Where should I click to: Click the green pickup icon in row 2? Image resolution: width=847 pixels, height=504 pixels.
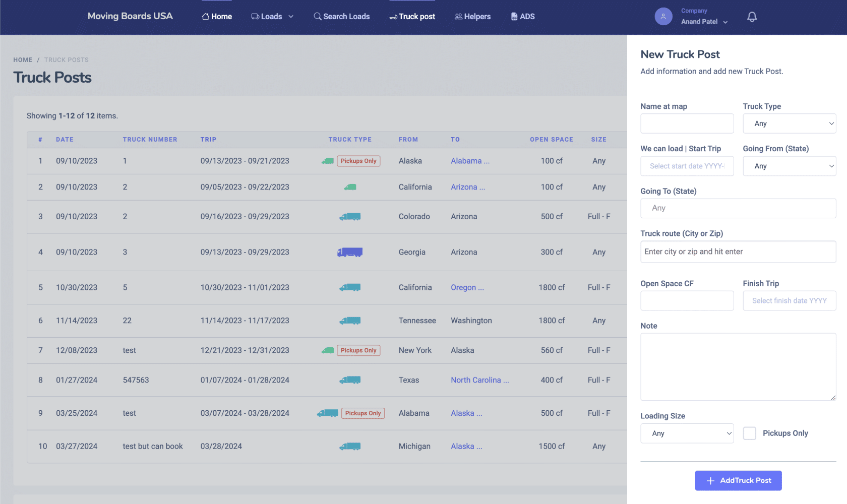pyautogui.click(x=350, y=187)
